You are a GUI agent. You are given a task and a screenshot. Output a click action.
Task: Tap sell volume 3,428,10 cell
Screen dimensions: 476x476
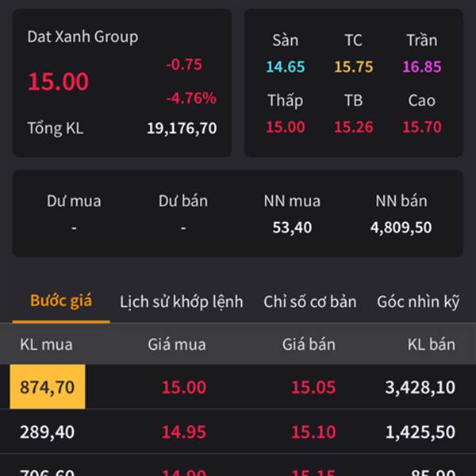point(420,387)
